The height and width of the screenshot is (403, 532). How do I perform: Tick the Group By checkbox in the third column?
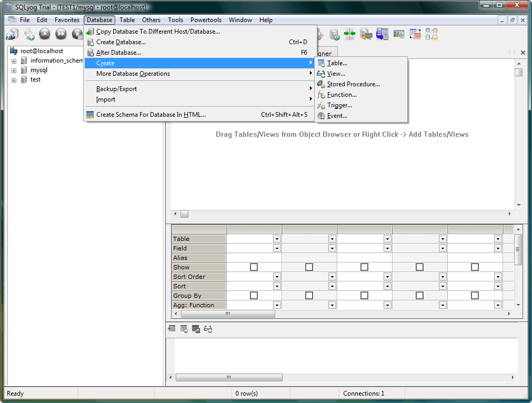tap(364, 296)
